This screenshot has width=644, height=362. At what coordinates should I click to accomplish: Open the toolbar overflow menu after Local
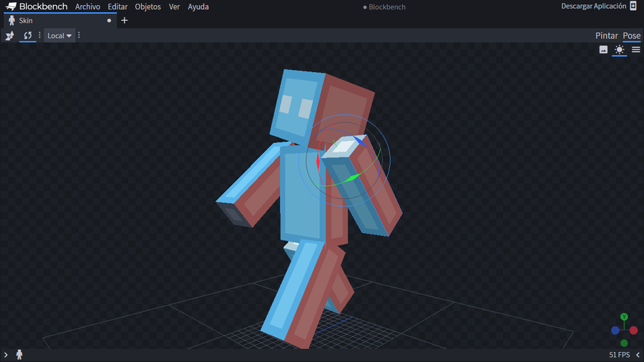pos(79,35)
